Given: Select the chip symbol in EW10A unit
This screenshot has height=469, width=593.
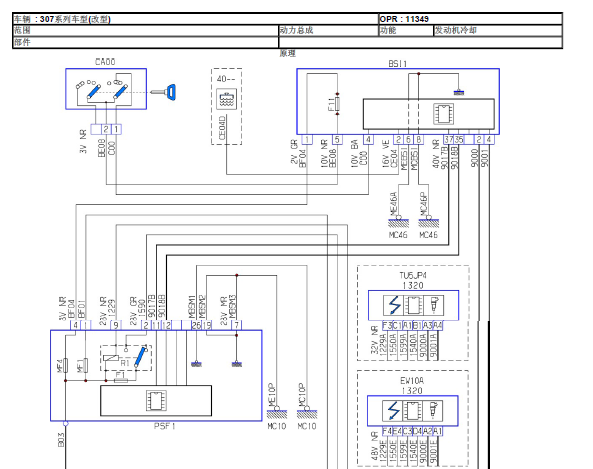Looking at the screenshot, I should (x=412, y=410).
